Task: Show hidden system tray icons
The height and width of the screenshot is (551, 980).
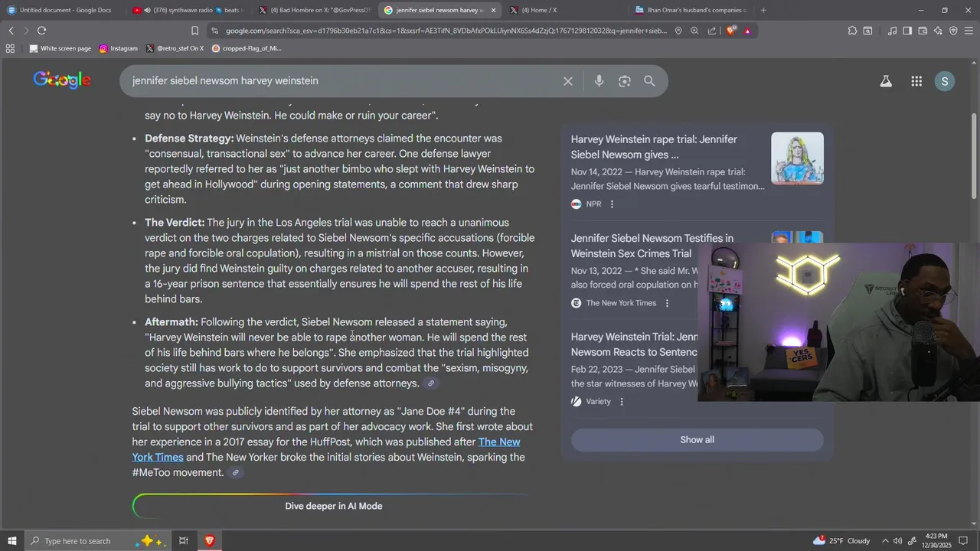Action: [x=886, y=541]
